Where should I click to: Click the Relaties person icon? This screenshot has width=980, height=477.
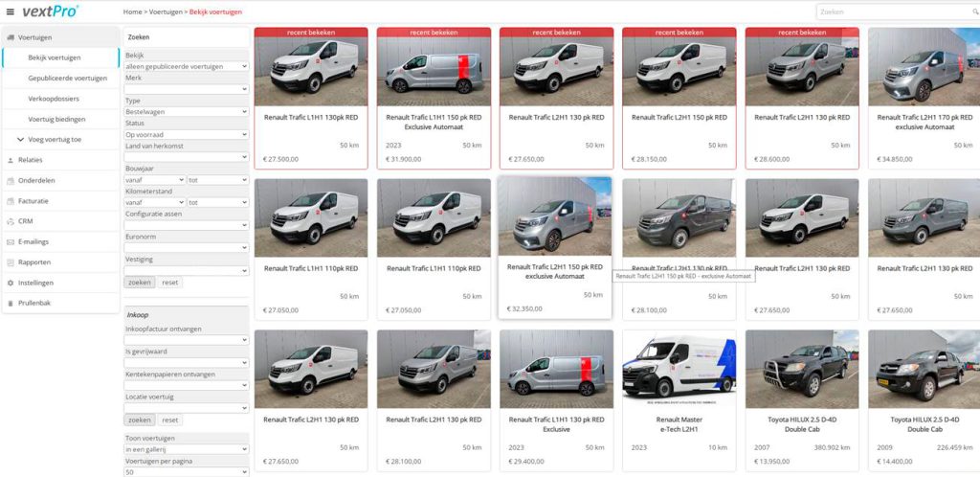(x=10, y=160)
